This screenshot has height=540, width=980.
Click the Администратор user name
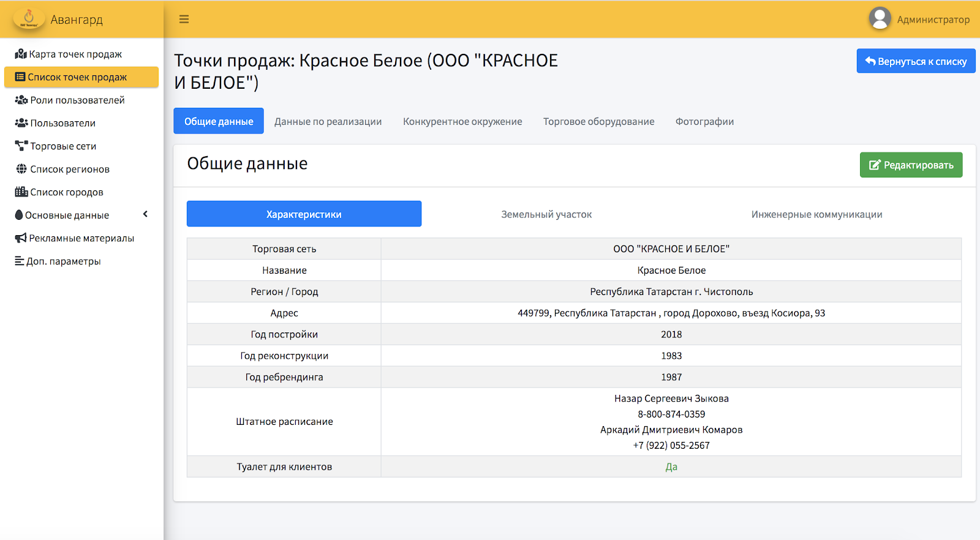933,20
